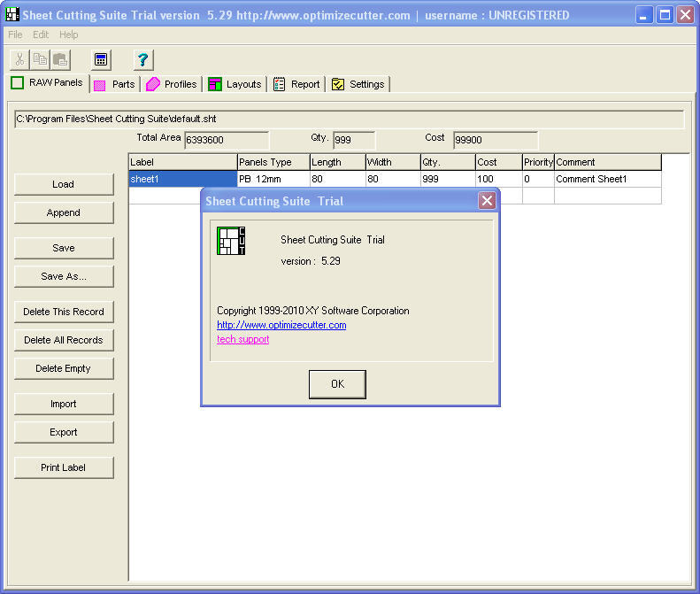The height and width of the screenshot is (594, 700).
Task: Open the Help menu
Action: click(69, 35)
